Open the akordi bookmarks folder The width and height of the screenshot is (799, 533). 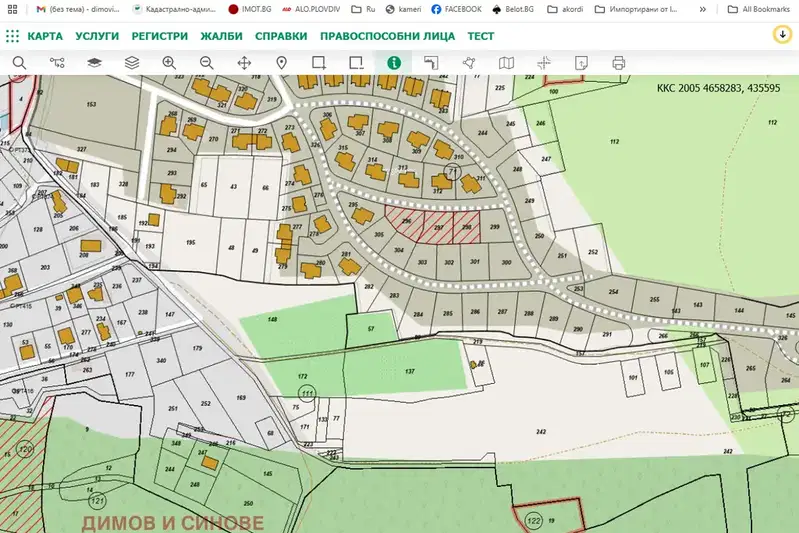click(565, 9)
